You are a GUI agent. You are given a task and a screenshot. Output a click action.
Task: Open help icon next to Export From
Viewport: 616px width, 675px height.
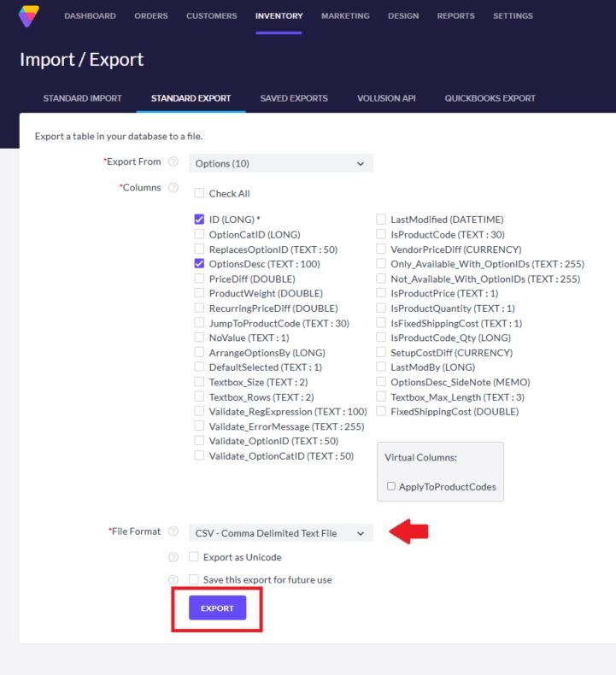tap(173, 161)
